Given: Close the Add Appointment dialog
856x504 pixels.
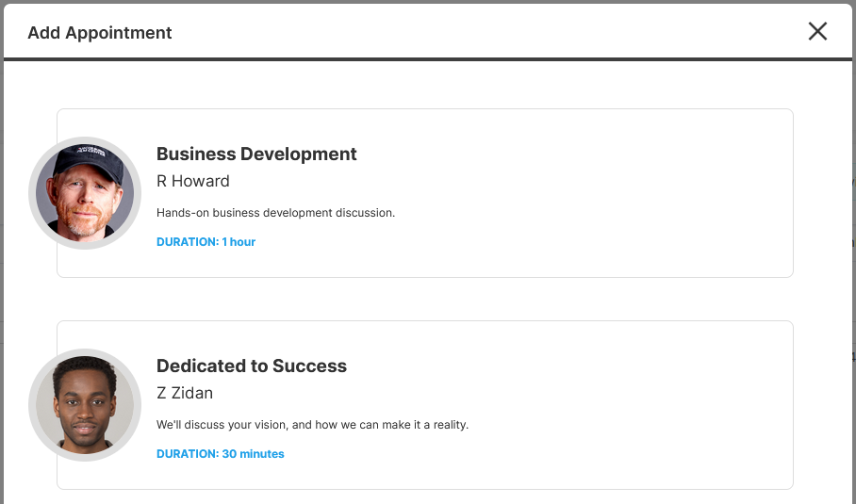Looking at the screenshot, I should point(817,31).
